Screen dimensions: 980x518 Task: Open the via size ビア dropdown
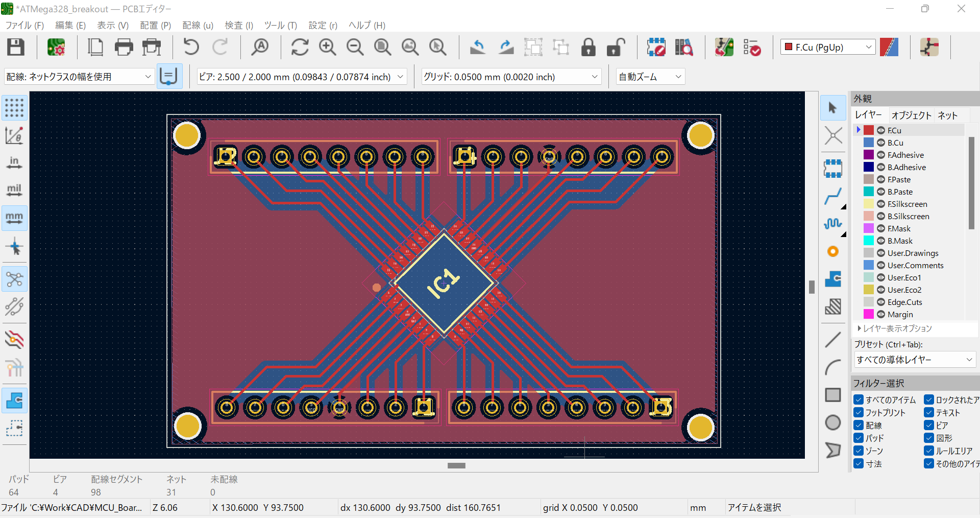pos(302,77)
